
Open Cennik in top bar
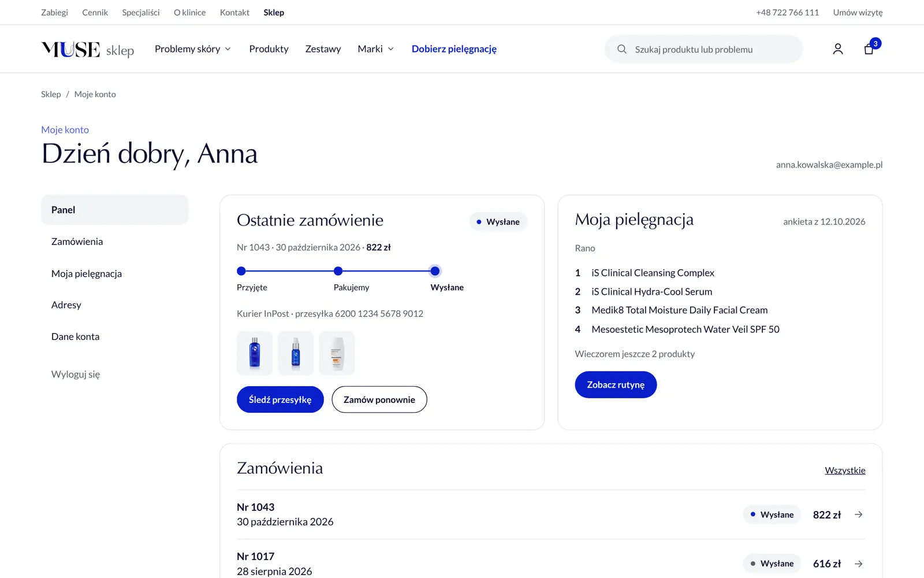click(95, 12)
